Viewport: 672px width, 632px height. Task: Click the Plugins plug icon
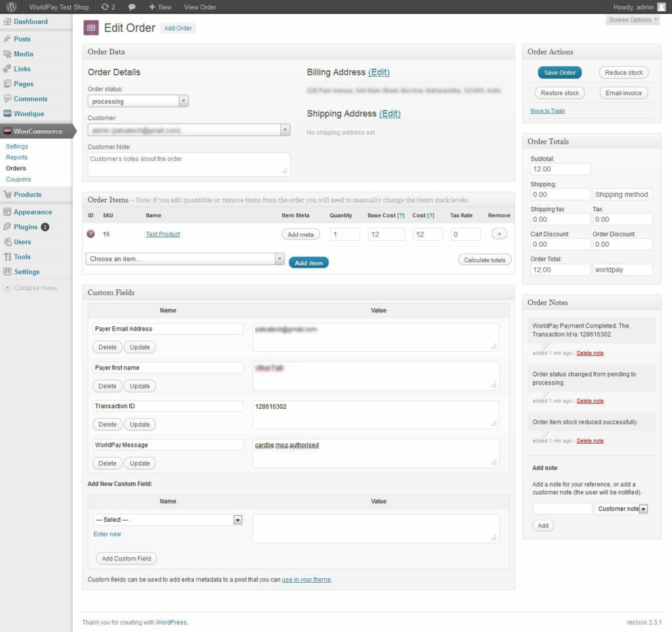point(7,226)
